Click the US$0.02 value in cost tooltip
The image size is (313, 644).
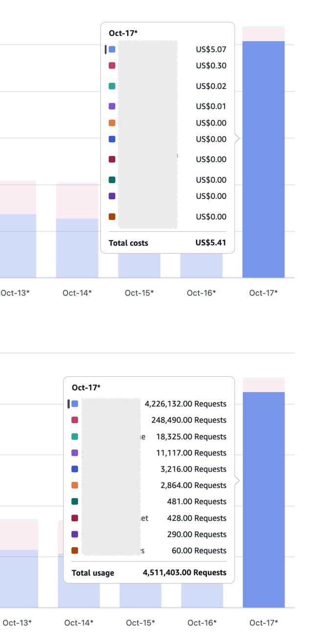click(x=211, y=86)
